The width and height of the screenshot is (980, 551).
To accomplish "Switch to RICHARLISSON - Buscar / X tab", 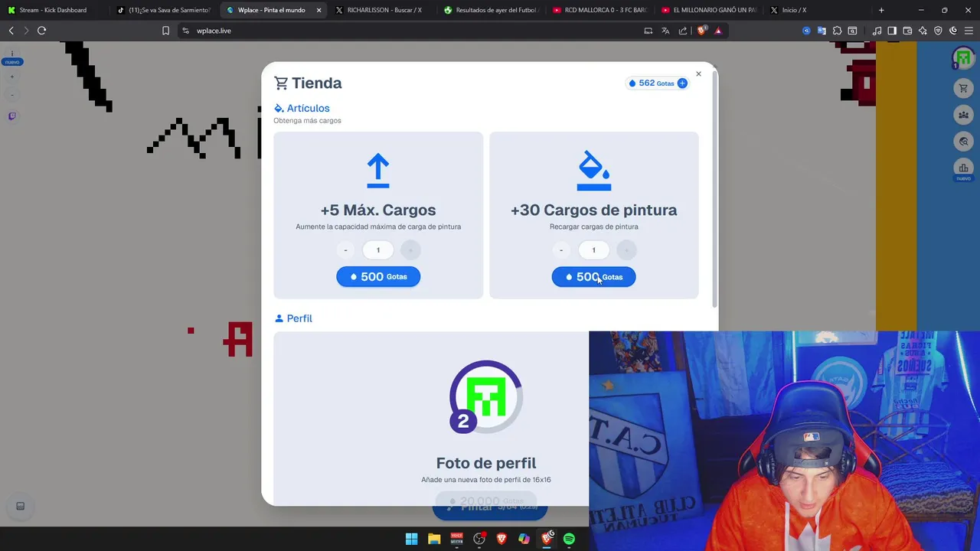I will click(x=383, y=10).
